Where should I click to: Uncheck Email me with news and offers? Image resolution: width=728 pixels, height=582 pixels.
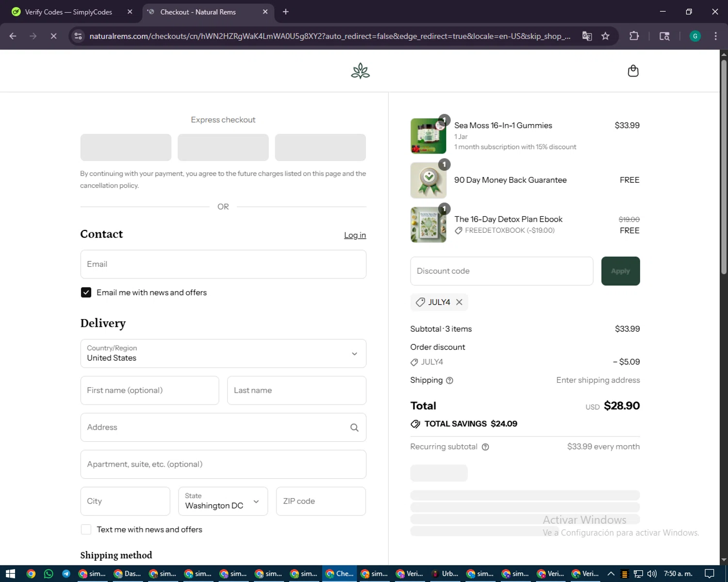[x=86, y=292]
